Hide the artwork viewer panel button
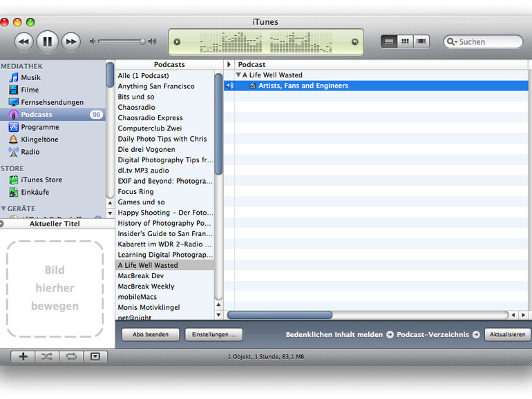Image resolution: width=532 pixels, height=399 pixels. click(95, 356)
